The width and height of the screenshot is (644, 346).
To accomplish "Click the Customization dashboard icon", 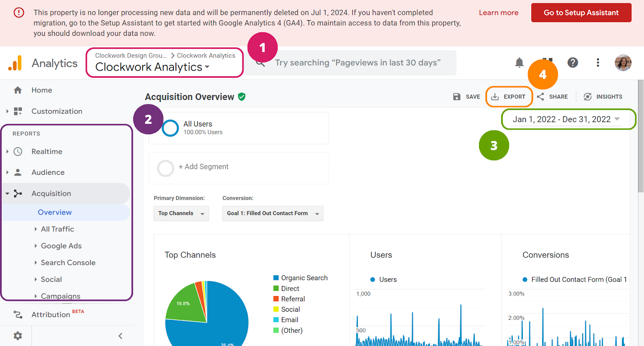I will click(x=18, y=111).
